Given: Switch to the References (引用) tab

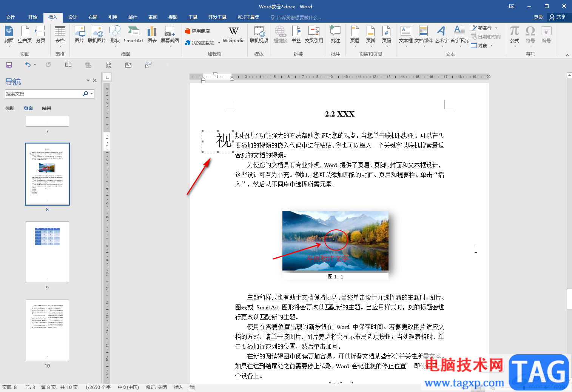Looking at the screenshot, I should 113,17.
